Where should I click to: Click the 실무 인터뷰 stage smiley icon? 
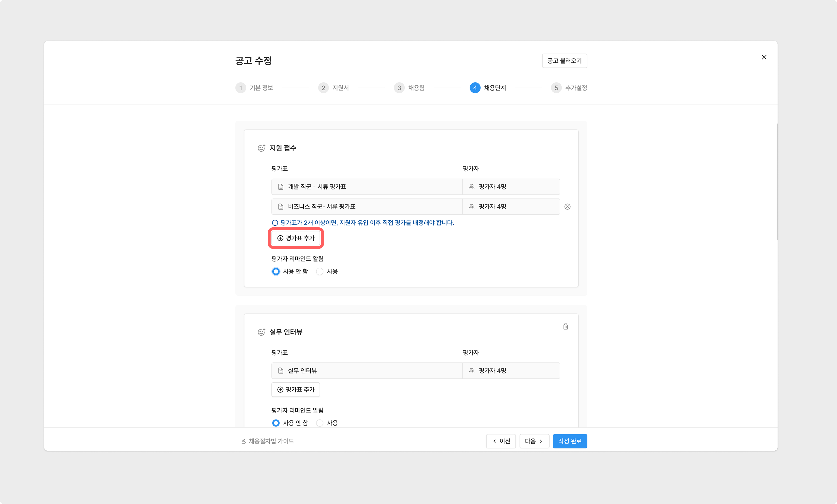tap(261, 332)
